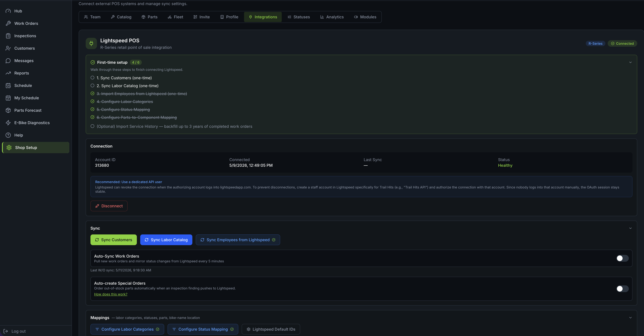Go to the Statuses tab

[298, 17]
